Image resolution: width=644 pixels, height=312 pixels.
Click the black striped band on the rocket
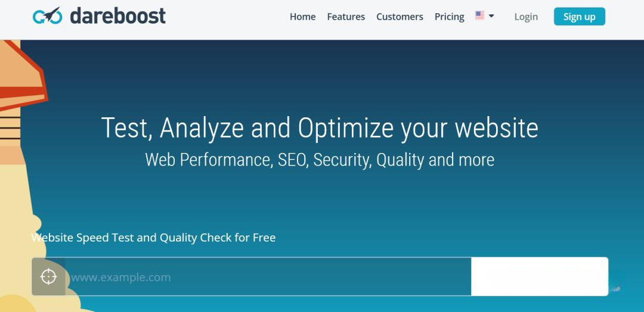click(x=10, y=128)
